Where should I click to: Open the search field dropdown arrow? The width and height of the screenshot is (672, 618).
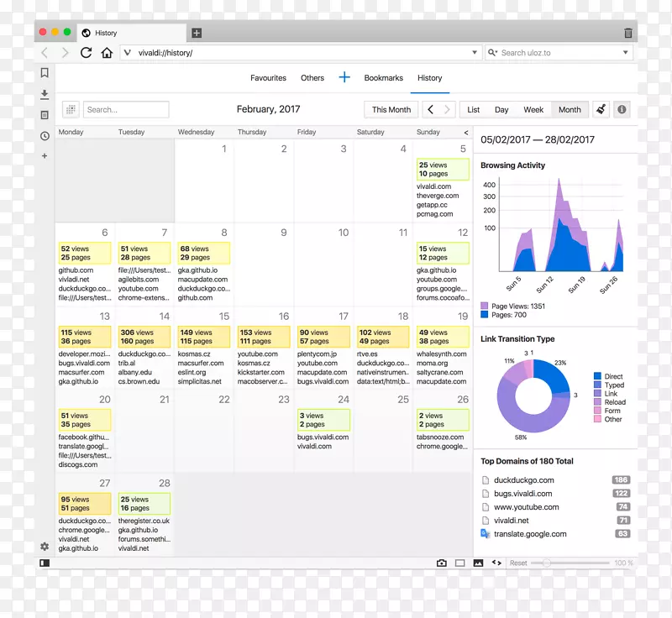click(625, 53)
